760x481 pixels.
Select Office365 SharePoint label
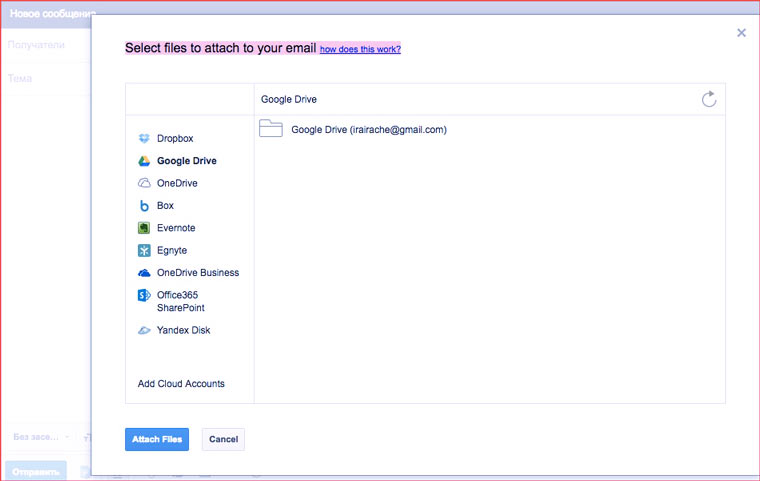coord(181,301)
